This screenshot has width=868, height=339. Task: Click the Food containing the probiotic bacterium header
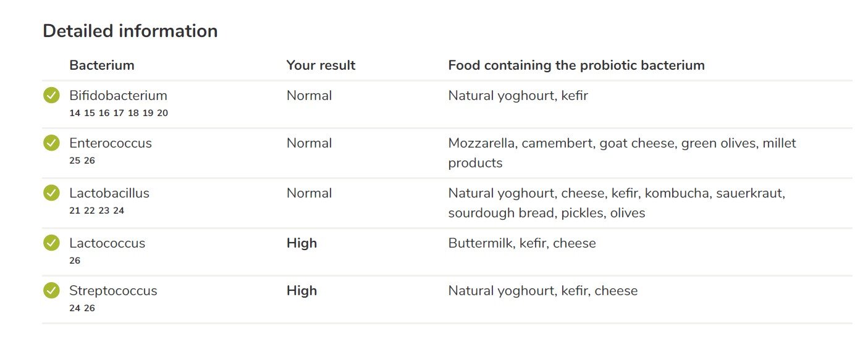[x=576, y=65]
